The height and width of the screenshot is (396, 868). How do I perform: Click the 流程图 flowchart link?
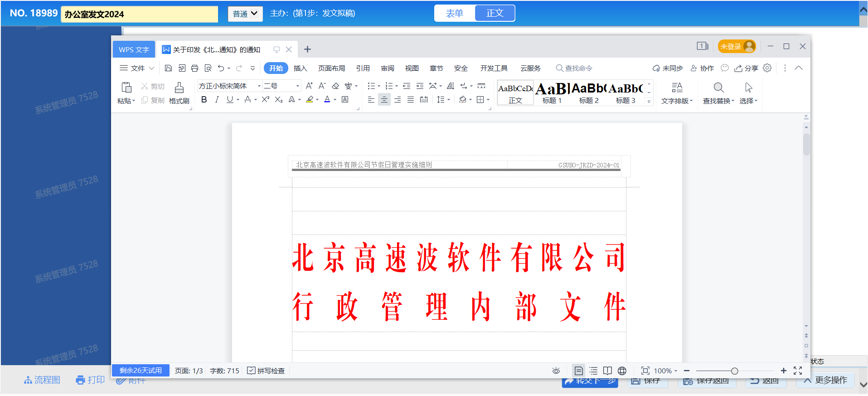[x=42, y=380]
